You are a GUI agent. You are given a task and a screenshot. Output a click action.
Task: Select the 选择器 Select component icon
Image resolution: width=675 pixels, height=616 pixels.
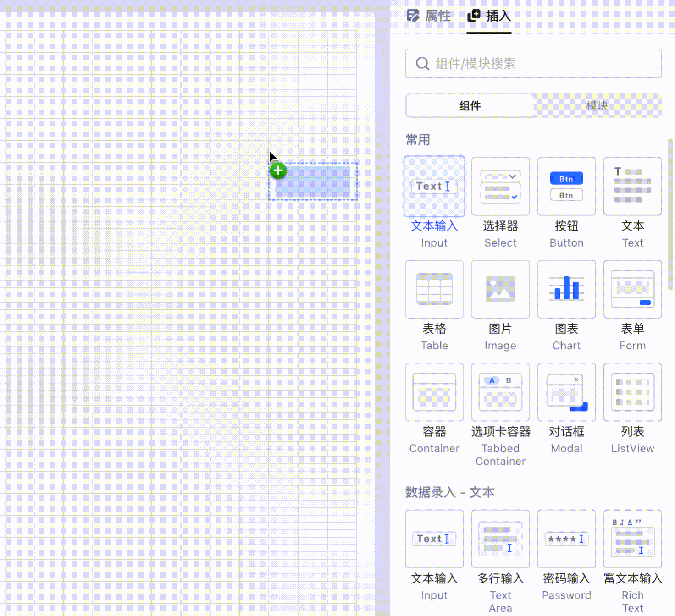point(500,187)
